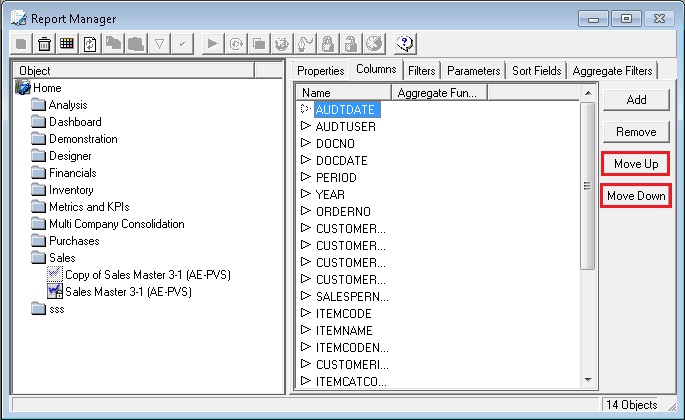
Task: Click the colored grid toolbar icon
Action: tap(66, 43)
